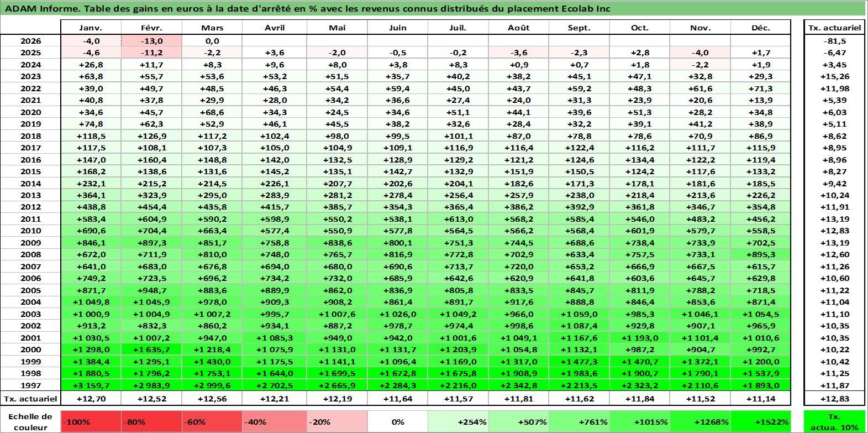Click the -6,47 actuarial rate for 2025

(x=834, y=53)
